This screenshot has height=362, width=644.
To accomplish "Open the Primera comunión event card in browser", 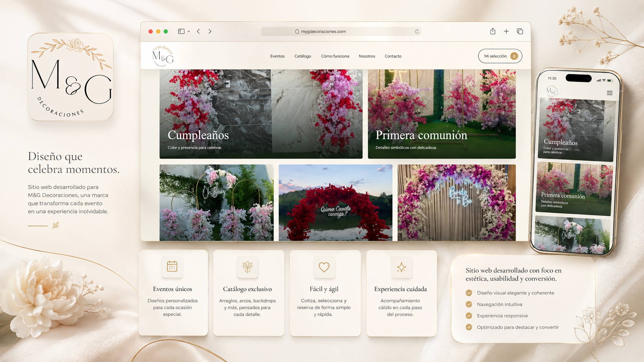I will (442, 114).
